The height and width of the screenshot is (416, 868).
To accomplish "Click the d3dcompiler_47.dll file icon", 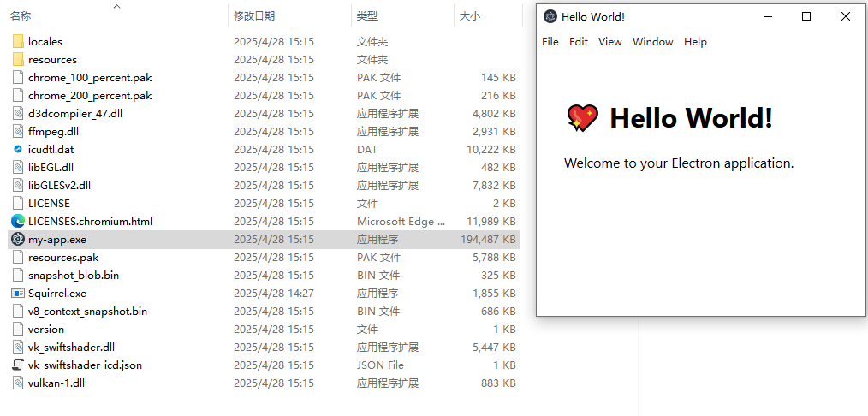I will [x=18, y=113].
